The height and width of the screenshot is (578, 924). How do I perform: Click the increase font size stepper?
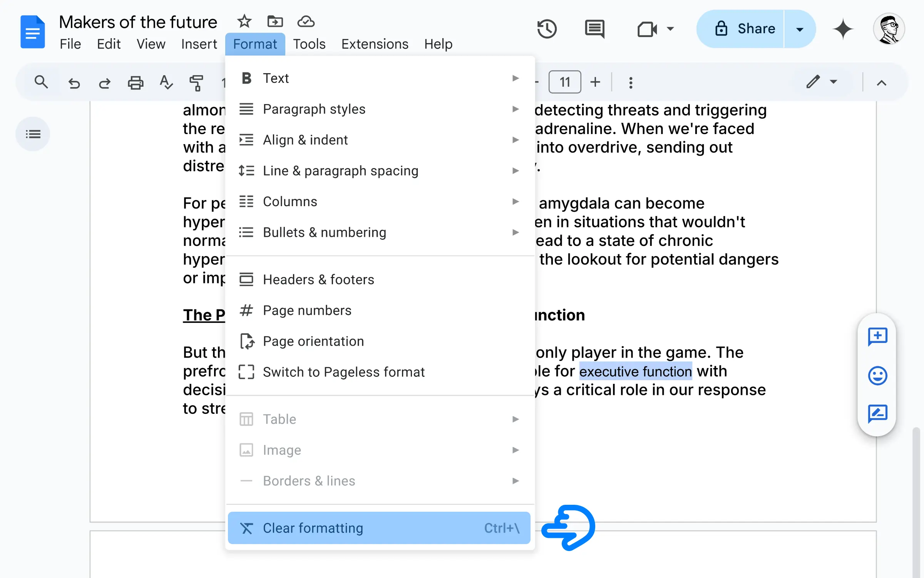(x=595, y=82)
